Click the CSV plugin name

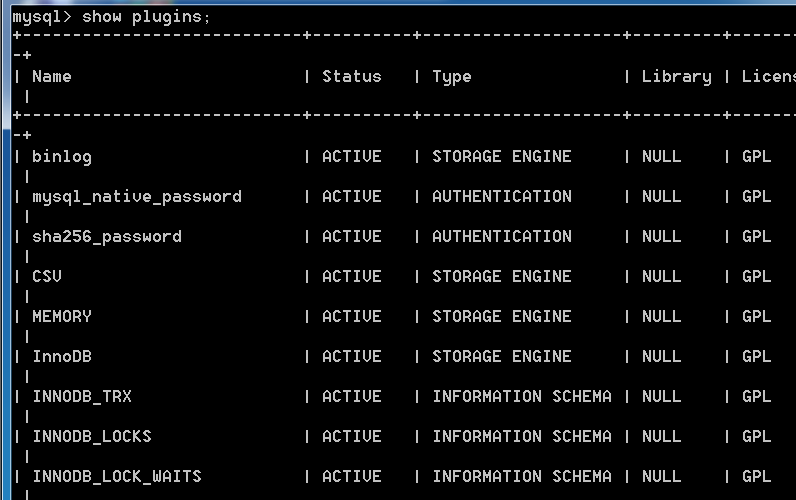47,277
